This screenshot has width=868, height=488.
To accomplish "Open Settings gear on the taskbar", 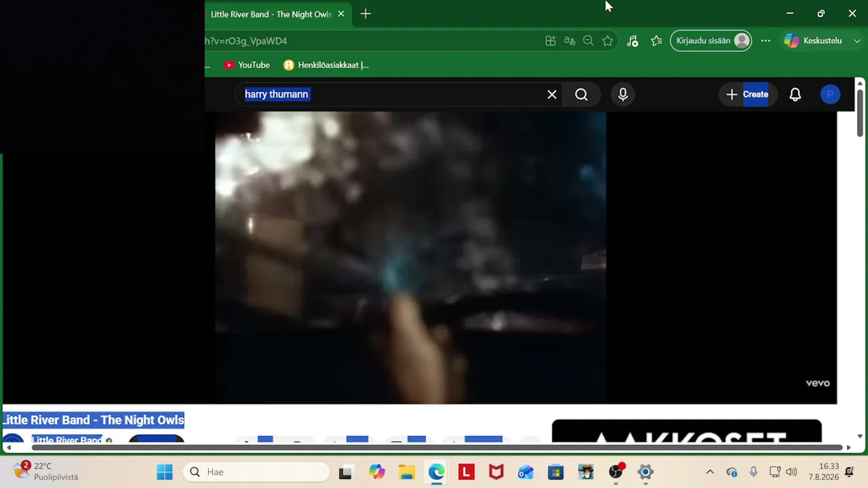I will point(646,472).
